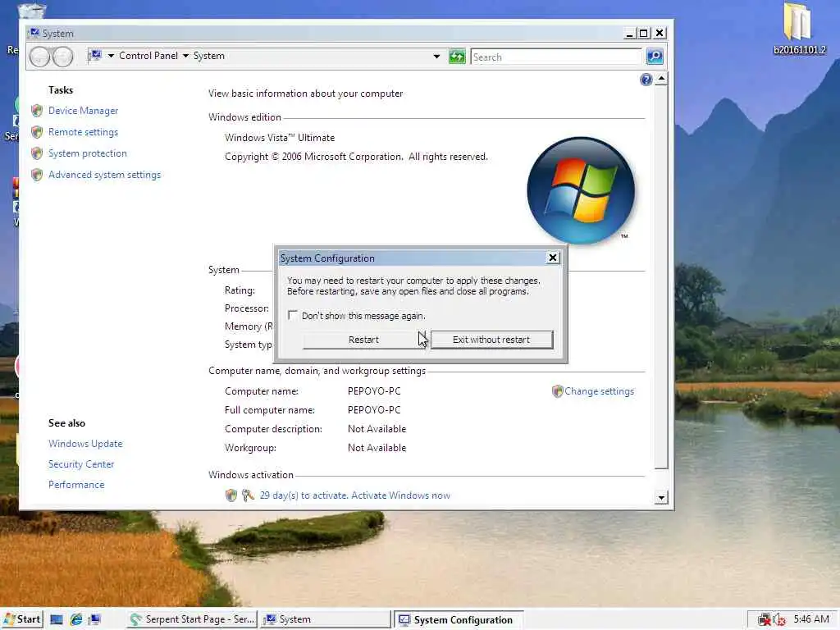Click the Advanced system settings shield icon

37,175
